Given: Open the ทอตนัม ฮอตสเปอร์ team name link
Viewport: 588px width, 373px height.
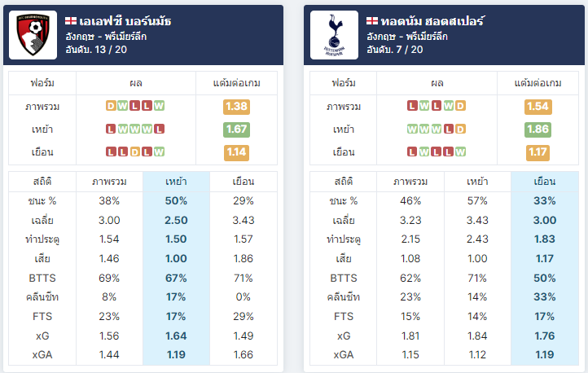Looking at the screenshot, I should tap(432, 21).
